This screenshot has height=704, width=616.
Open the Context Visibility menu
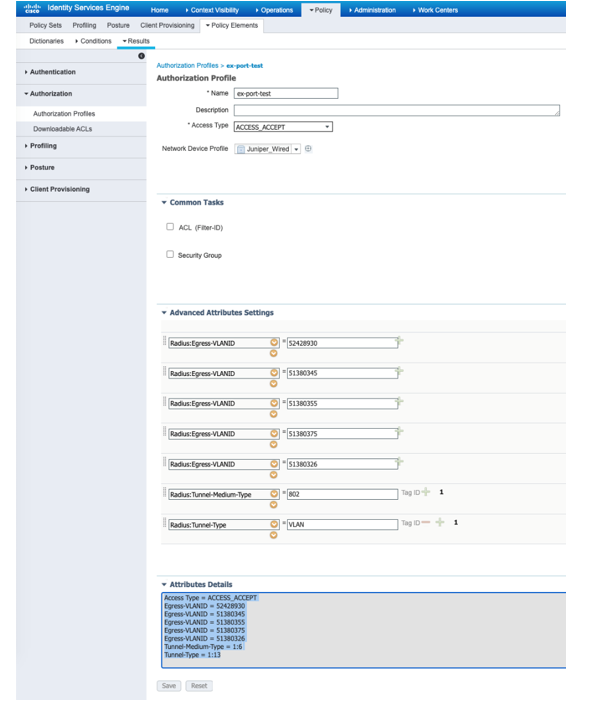(212, 10)
